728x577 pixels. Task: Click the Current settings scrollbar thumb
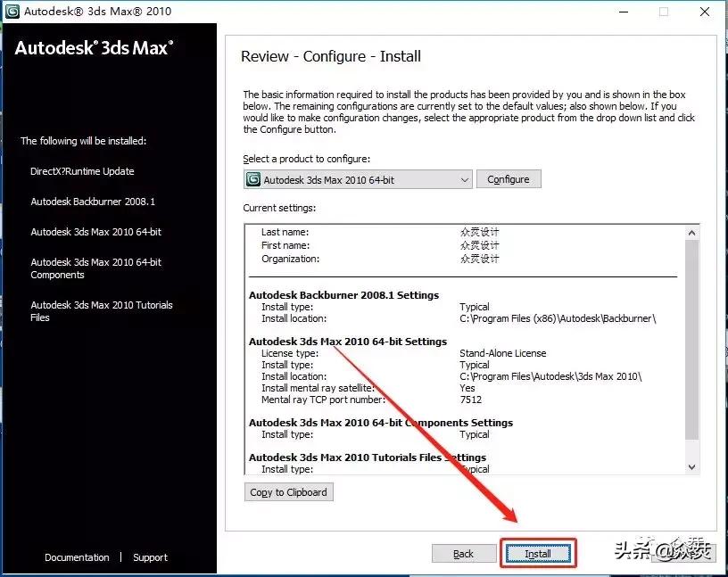coord(691,339)
